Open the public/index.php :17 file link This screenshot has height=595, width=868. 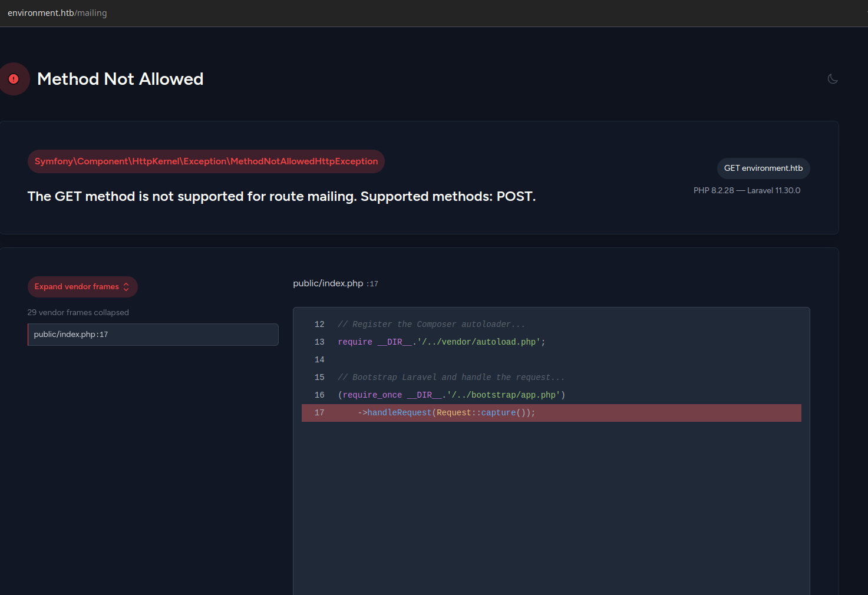point(335,283)
